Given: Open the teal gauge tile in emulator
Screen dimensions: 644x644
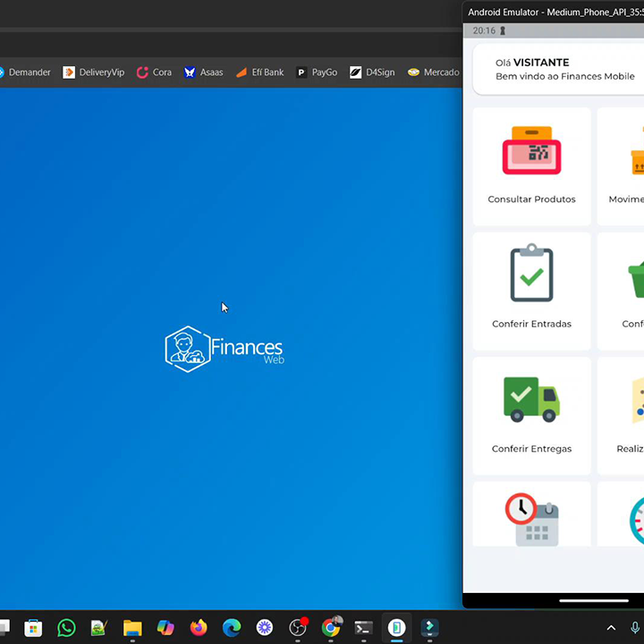Looking at the screenshot, I should tap(621, 514).
